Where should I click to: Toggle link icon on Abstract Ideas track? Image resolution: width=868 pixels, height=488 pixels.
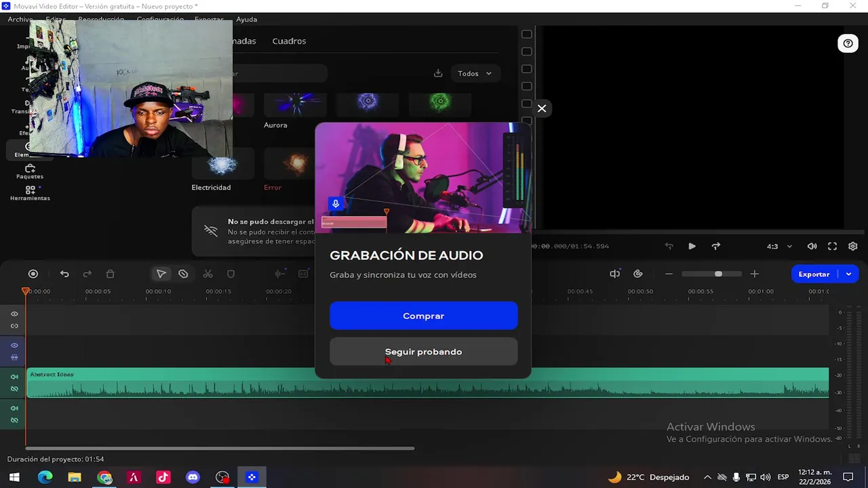14,388
